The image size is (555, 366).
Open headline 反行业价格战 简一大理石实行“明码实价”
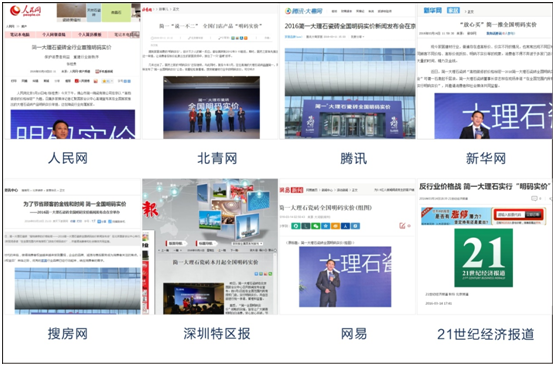[x=485, y=186]
